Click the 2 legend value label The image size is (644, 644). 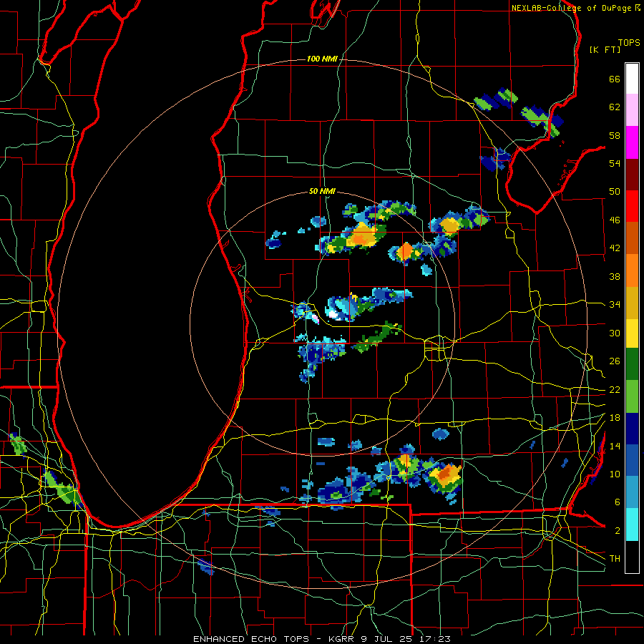[x=618, y=531]
